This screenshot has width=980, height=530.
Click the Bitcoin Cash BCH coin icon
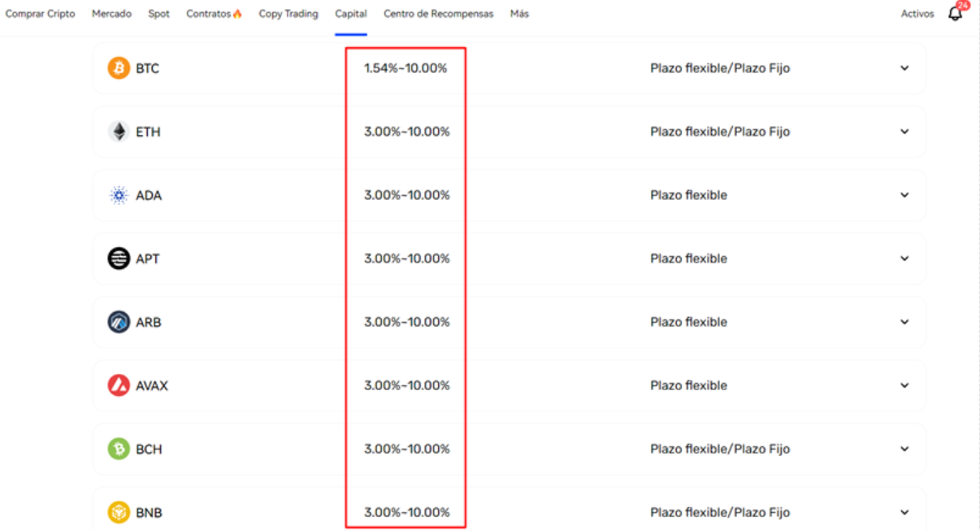pos(119,449)
